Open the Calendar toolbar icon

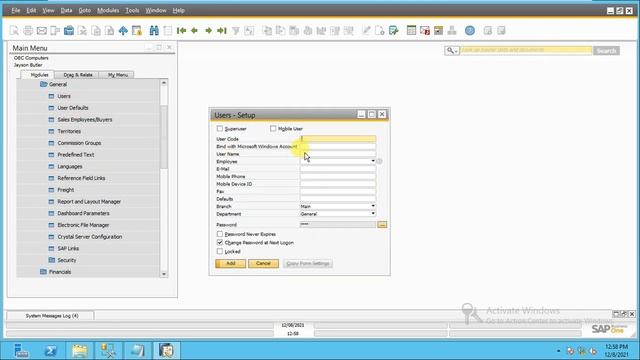[x=411, y=31]
